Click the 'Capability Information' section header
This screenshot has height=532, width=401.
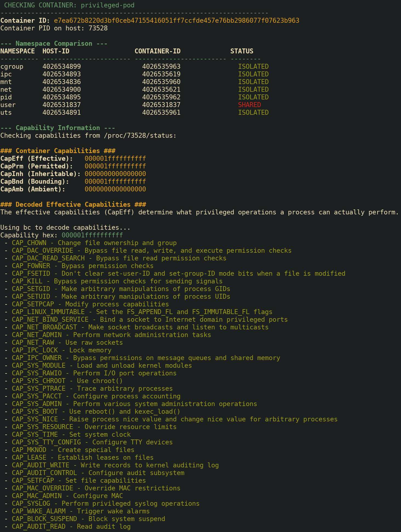58,128
